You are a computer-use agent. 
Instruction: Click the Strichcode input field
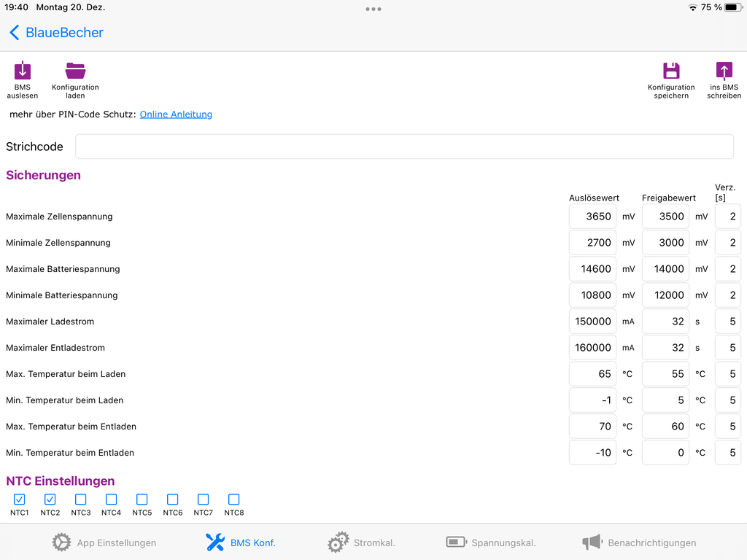pos(404,147)
